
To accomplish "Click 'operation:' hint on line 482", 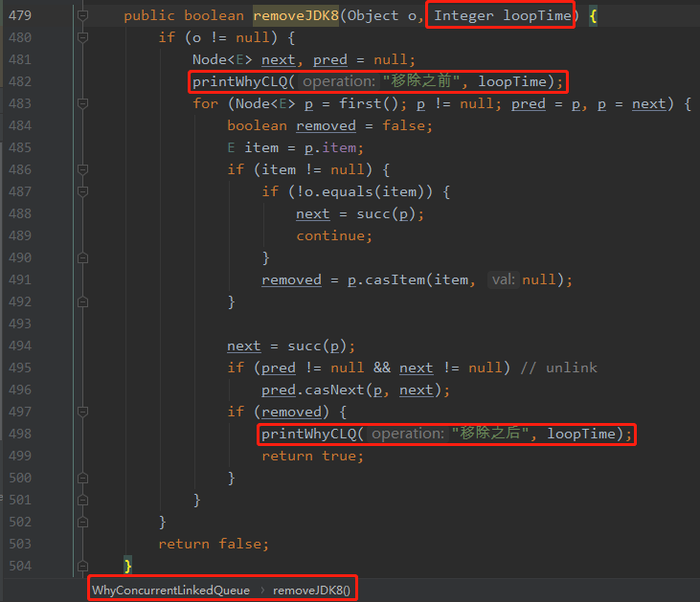I will pyautogui.click(x=339, y=81).
